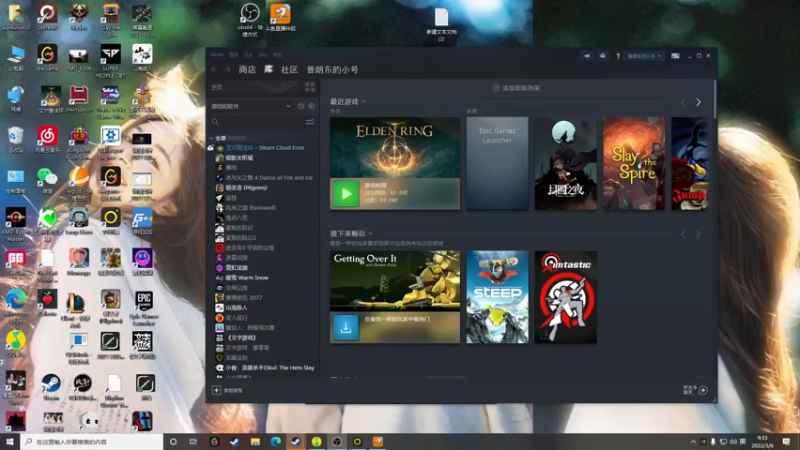This screenshot has height=450, width=800.
Task: Click Steam library vertical scrollbar
Action: 715,99
